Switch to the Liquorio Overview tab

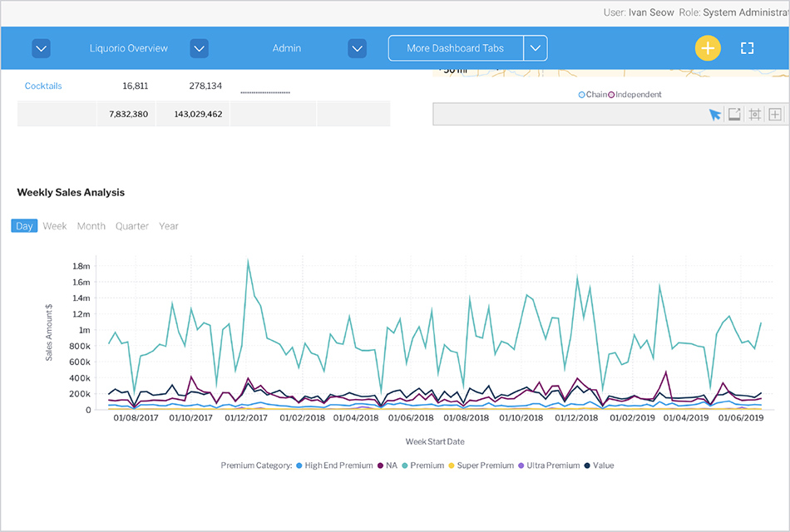[x=129, y=48]
